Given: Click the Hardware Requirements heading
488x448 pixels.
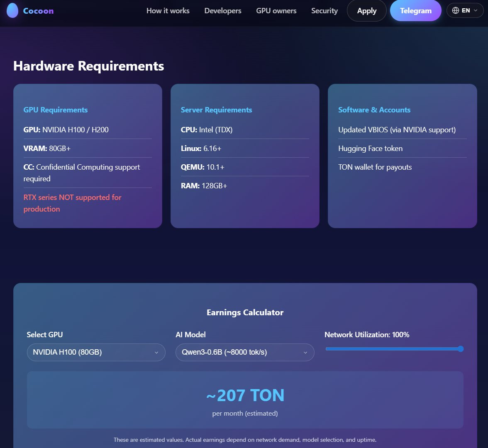Looking at the screenshot, I should 89,66.
